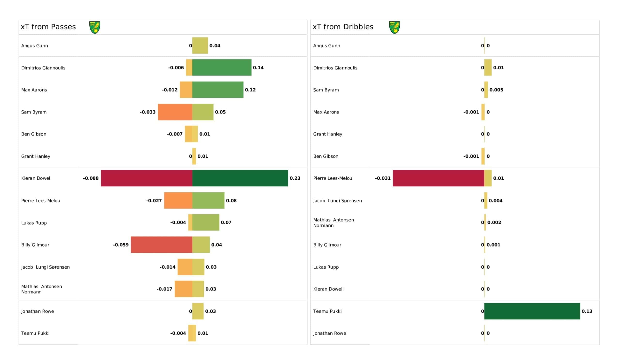This screenshot has height=364, width=620.
Task: Click the Norwich crest beside xT from Dribbles
Action: click(394, 27)
